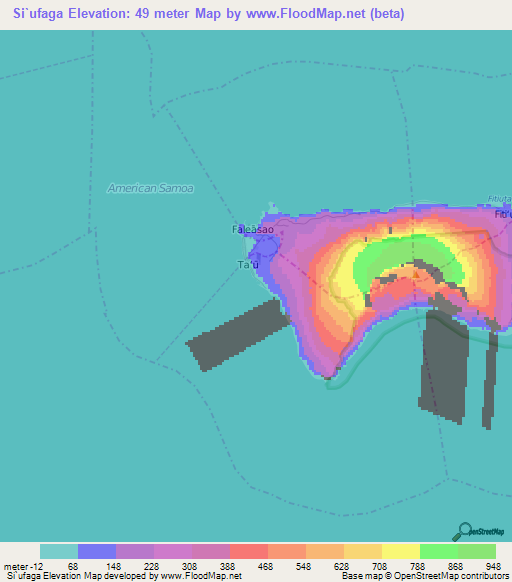Click the legend label meter -12
The height and width of the screenshot is (582, 512).
click(x=23, y=567)
